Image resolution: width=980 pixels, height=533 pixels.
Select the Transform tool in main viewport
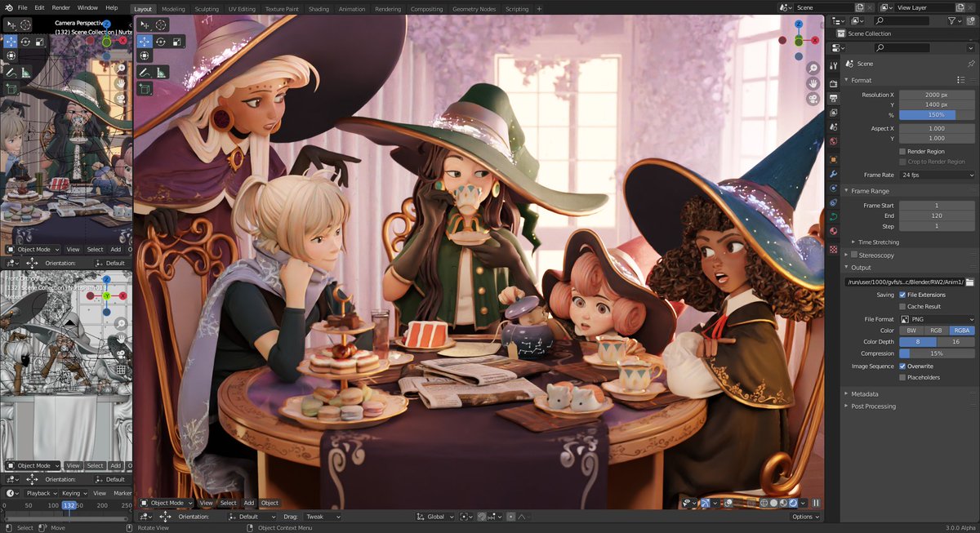pyautogui.click(x=145, y=56)
